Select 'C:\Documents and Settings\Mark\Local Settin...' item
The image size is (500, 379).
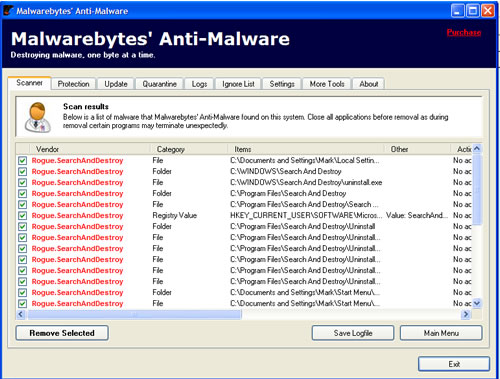[304, 161]
